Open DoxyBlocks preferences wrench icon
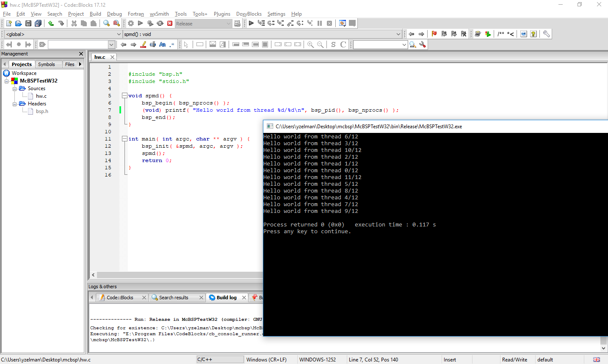Viewport: 608px width, 364px height. (x=547, y=34)
